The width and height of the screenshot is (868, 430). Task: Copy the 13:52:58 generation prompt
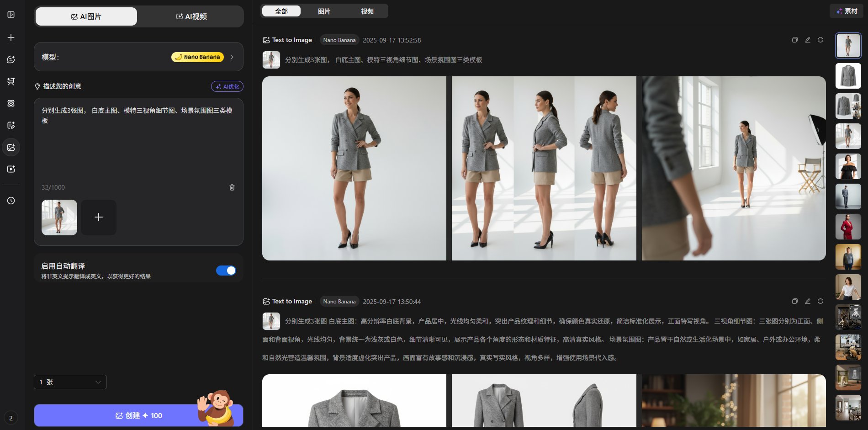pyautogui.click(x=795, y=40)
